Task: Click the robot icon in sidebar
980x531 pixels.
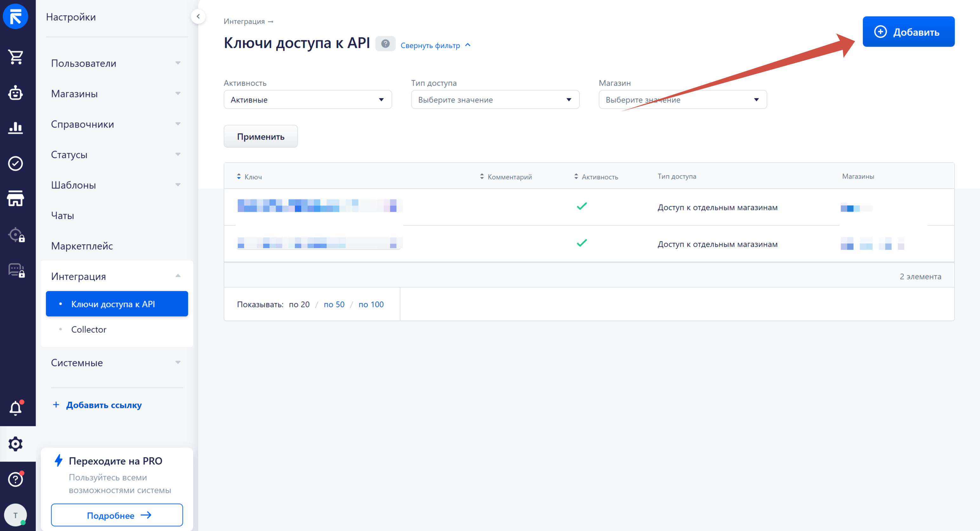Action: 16,92
